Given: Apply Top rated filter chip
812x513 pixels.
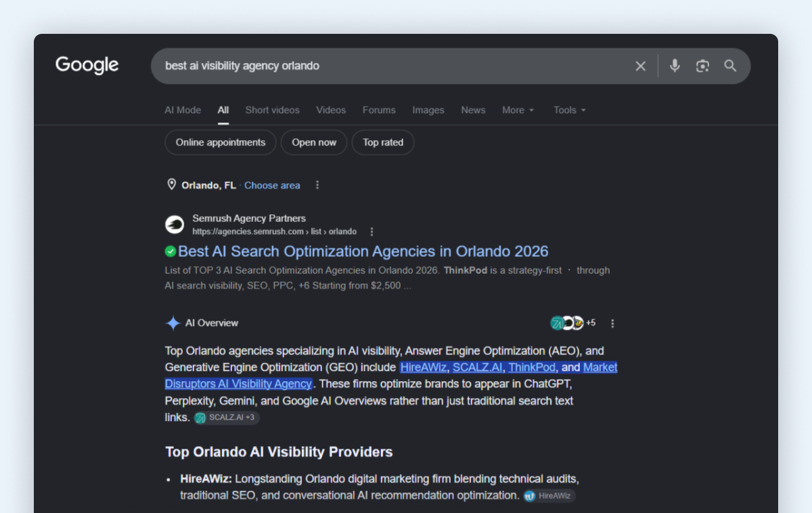Looking at the screenshot, I should 383,142.
